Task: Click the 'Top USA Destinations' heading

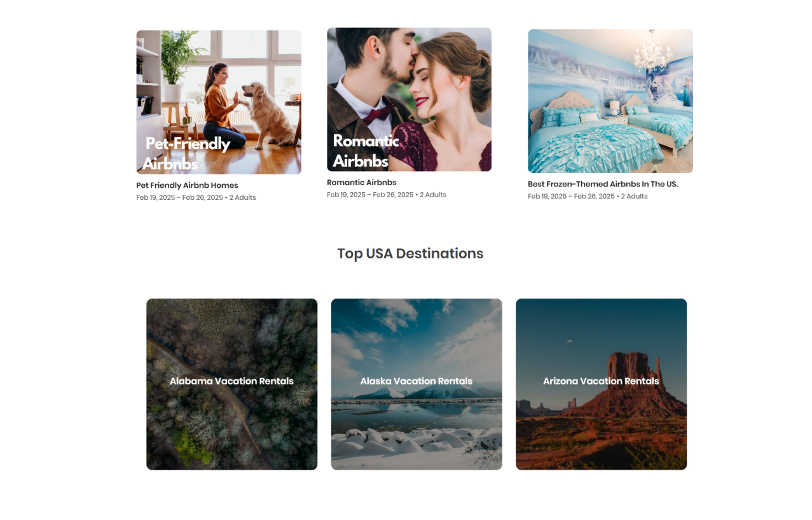Action: coord(410,253)
